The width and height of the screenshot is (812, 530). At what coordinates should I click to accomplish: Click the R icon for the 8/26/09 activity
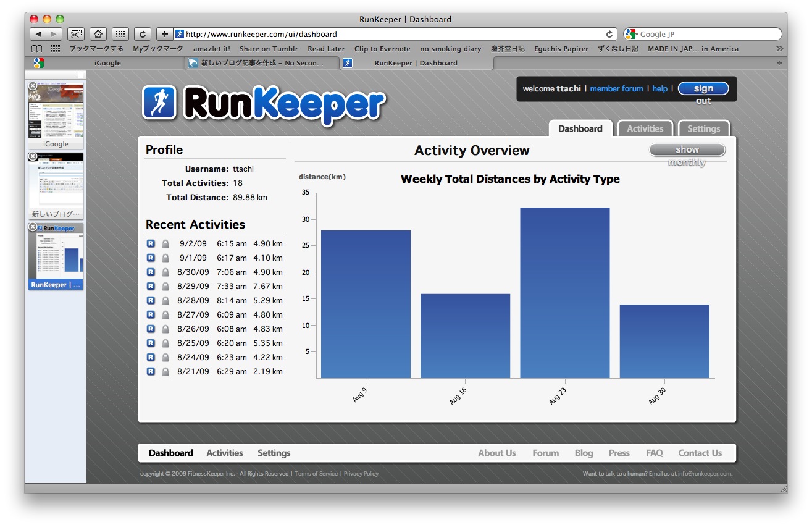(151, 329)
